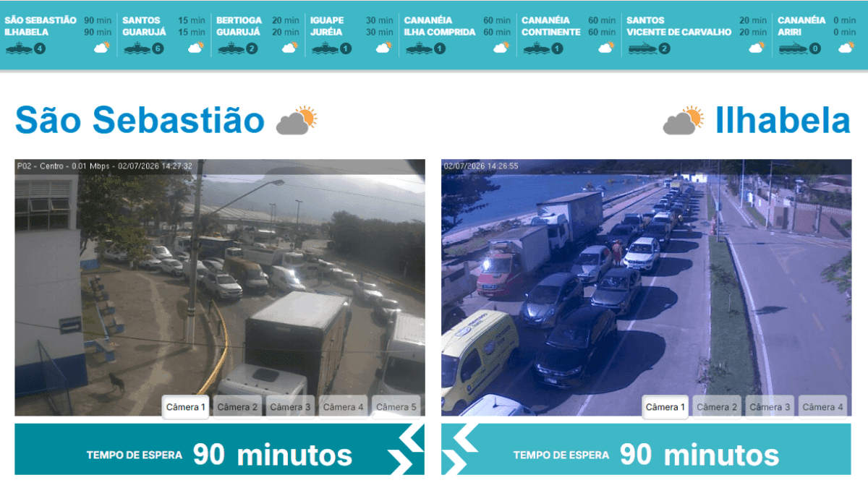
Task: View Câmera 5 on São Sebastião feed
Action: [396, 407]
